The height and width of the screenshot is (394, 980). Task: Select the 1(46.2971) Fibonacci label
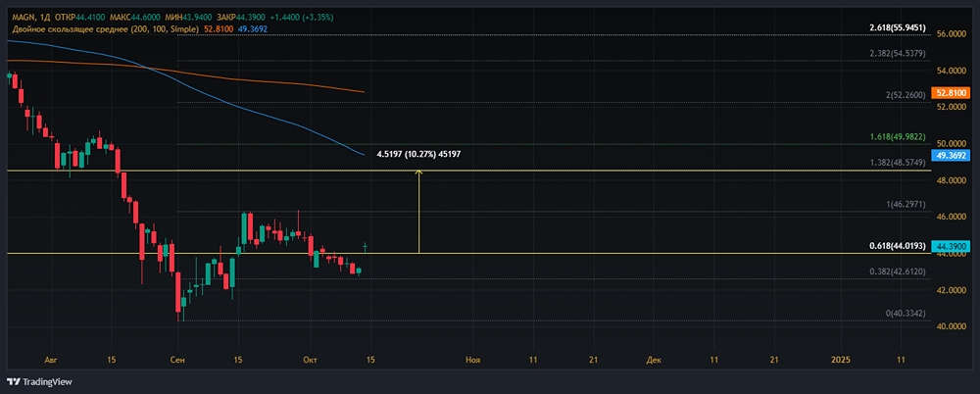(906, 205)
